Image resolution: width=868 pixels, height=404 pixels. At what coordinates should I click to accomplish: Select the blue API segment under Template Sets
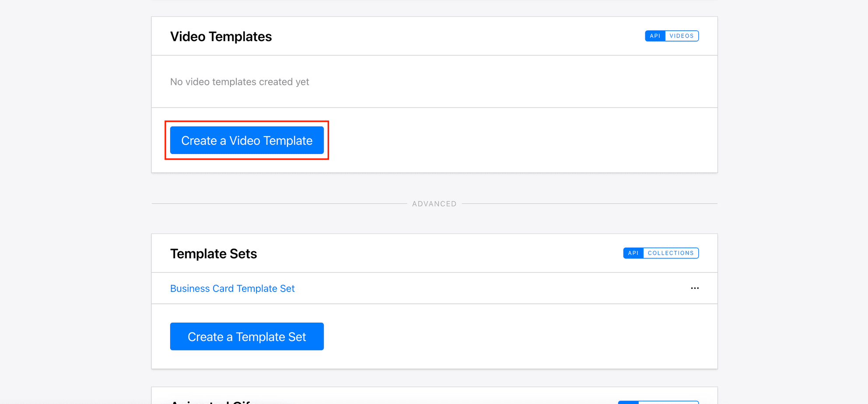[633, 253]
